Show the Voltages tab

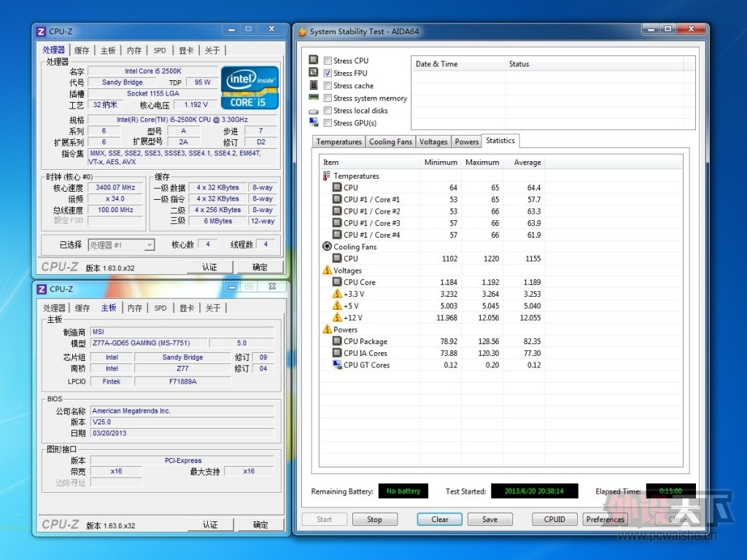point(433,141)
